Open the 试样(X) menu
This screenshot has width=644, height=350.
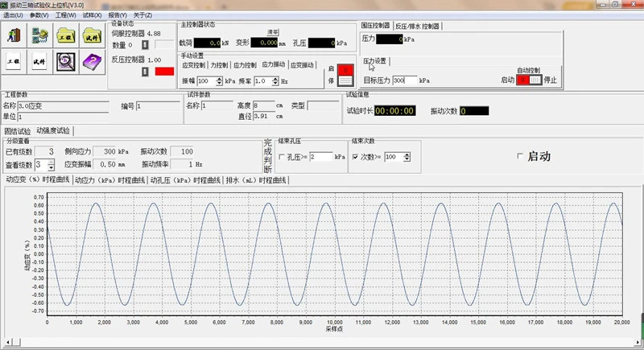pyautogui.click(x=92, y=15)
